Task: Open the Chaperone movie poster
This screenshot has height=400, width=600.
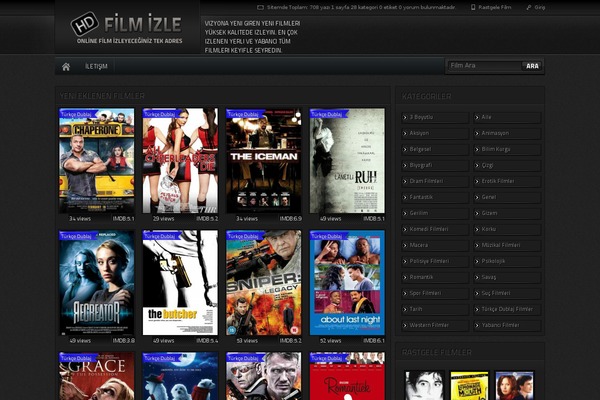Action: click(x=97, y=161)
